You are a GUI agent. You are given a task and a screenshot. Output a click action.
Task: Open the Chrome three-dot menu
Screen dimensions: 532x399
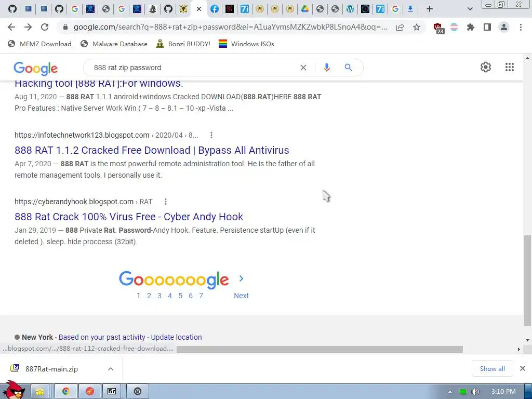(521, 27)
